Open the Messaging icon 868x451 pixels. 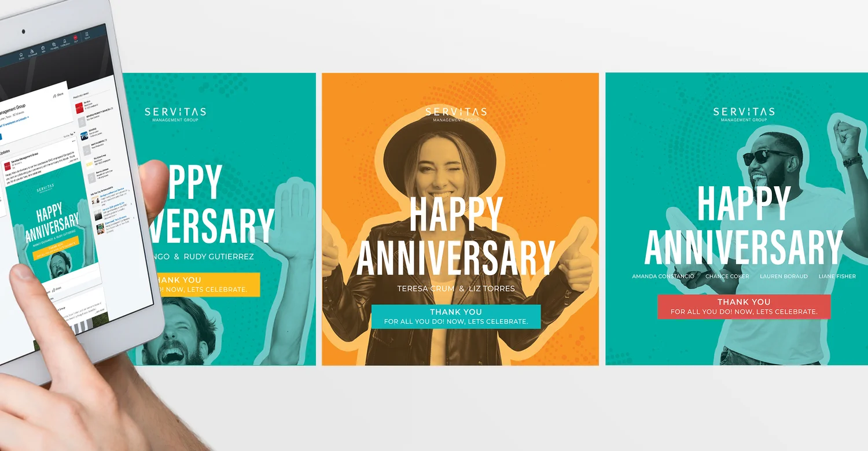54,44
